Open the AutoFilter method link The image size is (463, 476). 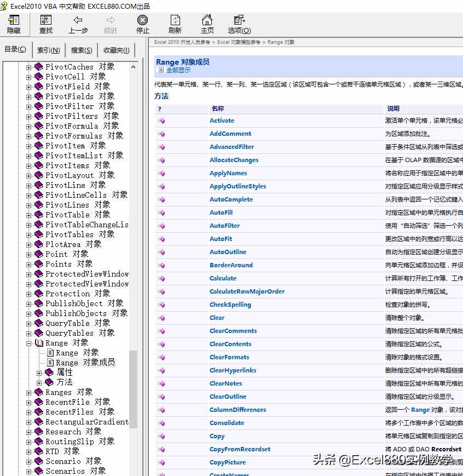(224, 226)
